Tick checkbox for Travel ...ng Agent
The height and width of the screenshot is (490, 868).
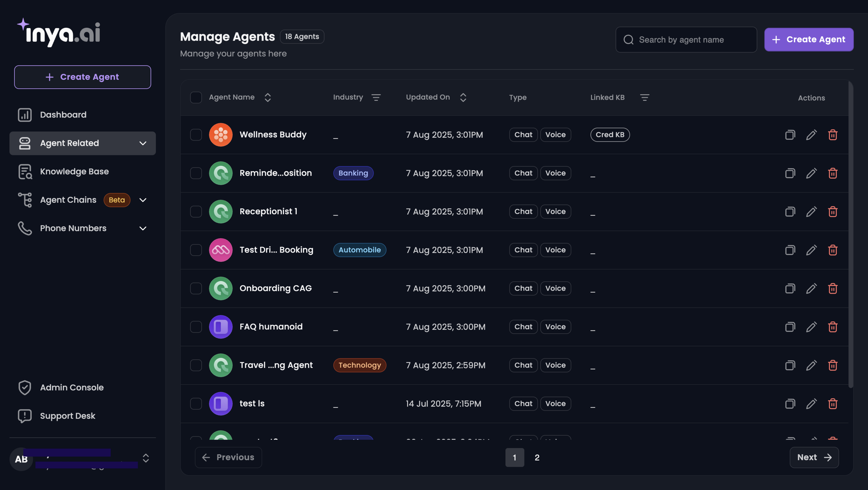click(196, 365)
